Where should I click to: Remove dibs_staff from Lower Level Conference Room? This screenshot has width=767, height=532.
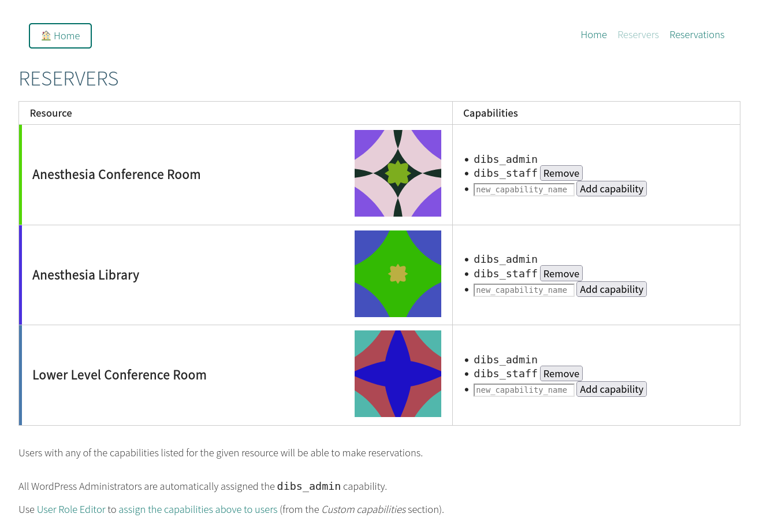click(561, 374)
